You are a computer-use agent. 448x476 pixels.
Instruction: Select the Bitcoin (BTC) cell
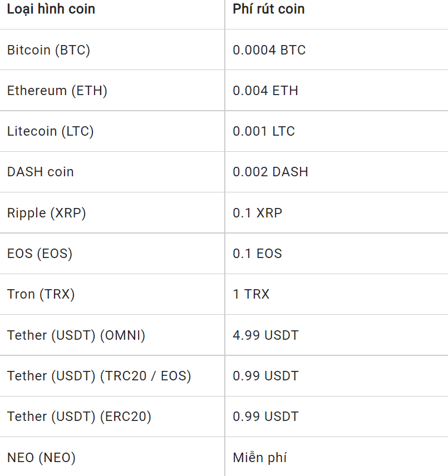pyautogui.click(x=48, y=50)
